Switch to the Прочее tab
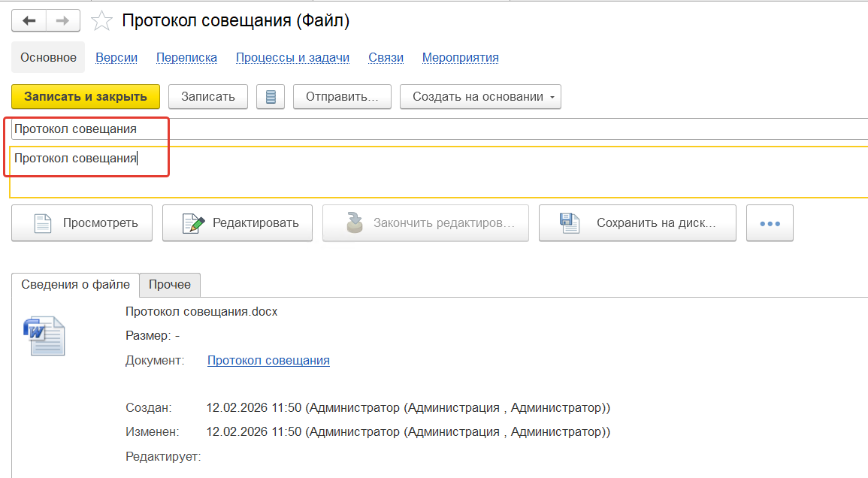Viewport: 868px width, 478px height. [170, 285]
